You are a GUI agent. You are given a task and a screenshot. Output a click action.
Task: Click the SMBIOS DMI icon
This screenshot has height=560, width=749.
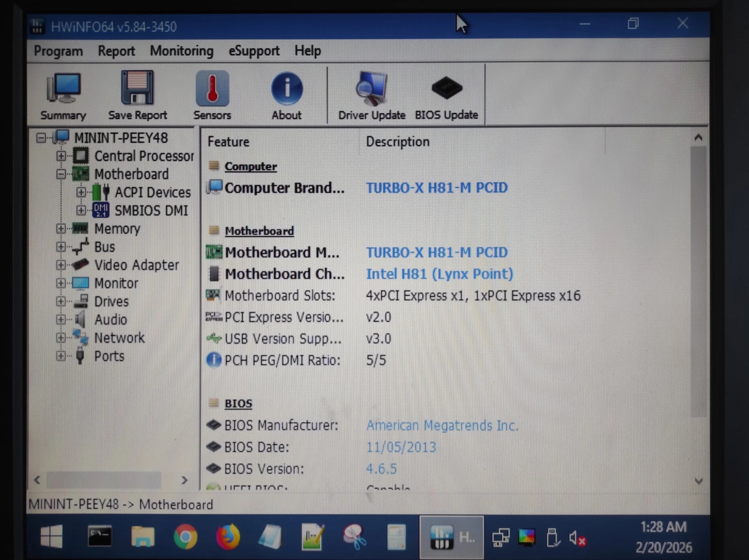pos(101,210)
